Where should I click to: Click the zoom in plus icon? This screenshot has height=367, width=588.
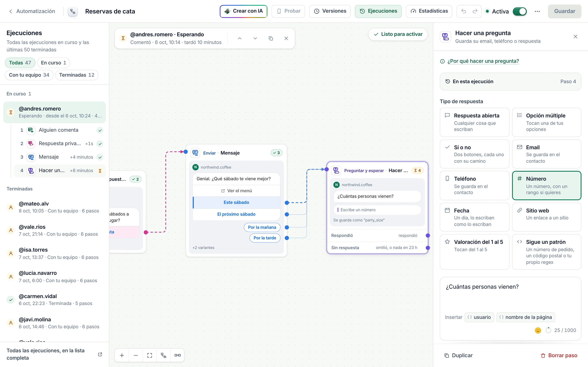122,355
